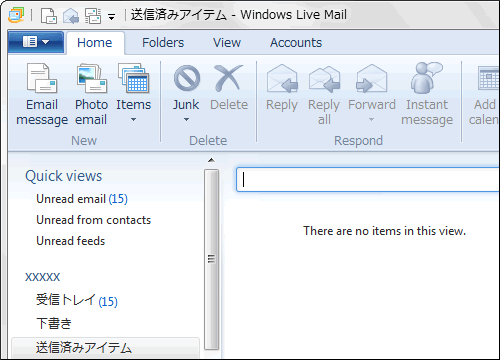The image size is (500, 360).
Task: Click the Items icon in New group
Action: 133,78
